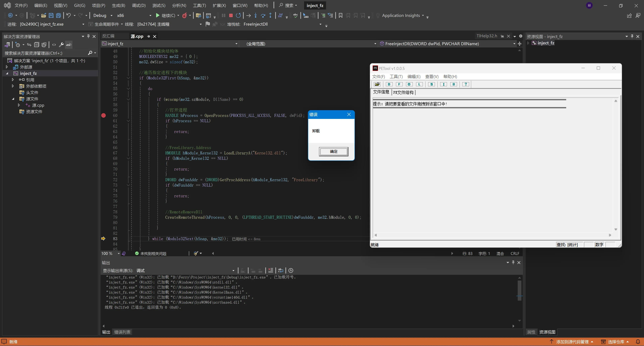Toggle the breakpoint on line 60
Screen dimensions: 644x346
[103, 116]
